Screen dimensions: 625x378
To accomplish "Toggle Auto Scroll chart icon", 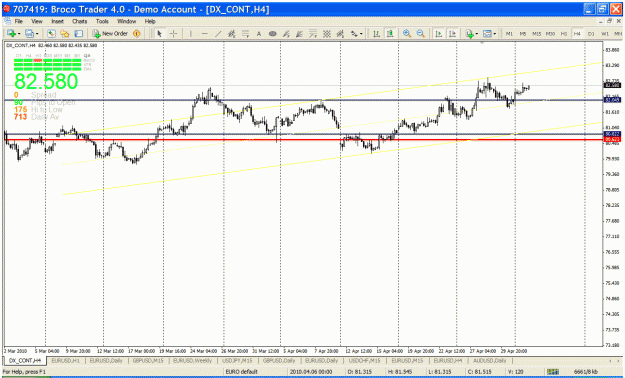I will click(x=438, y=34).
